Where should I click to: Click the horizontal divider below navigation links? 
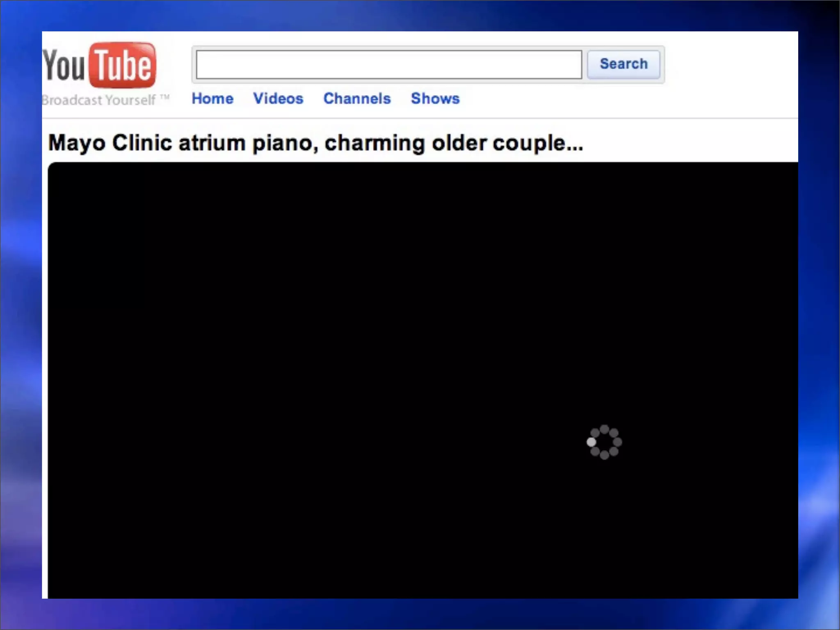(420, 119)
